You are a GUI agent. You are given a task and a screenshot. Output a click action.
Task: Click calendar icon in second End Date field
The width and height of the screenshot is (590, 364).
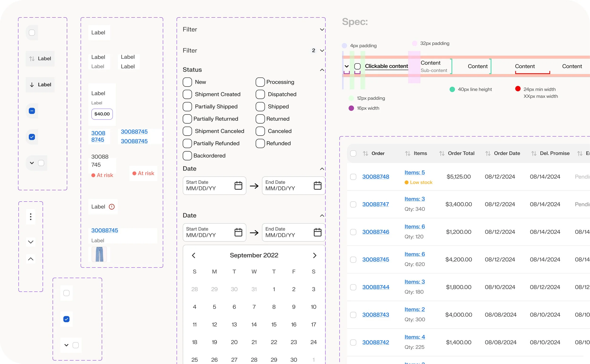click(317, 232)
